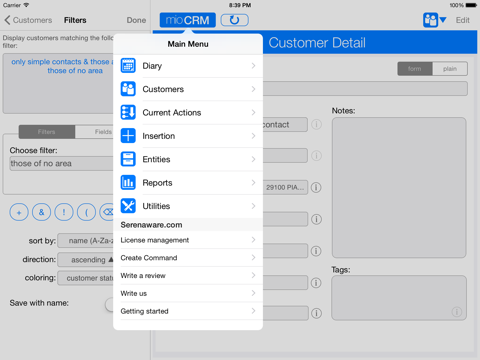
Task: Select the Filters segment tab
Action: pos(47,132)
